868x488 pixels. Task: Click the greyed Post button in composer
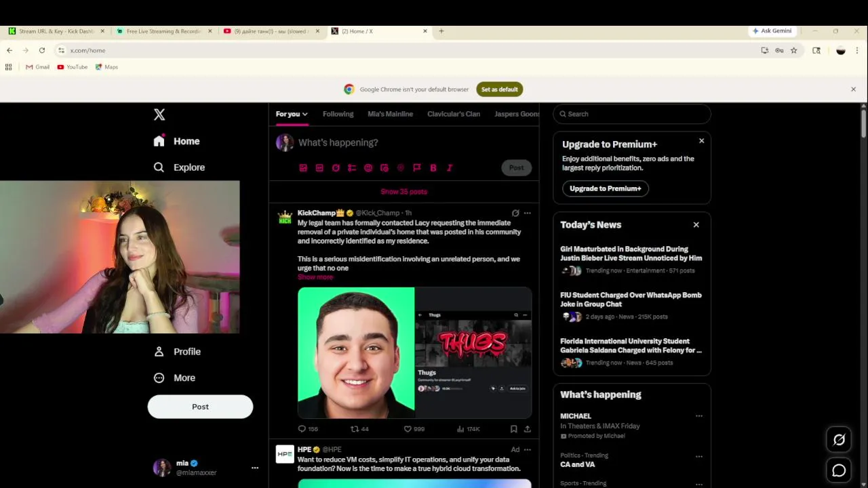[x=517, y=167]
